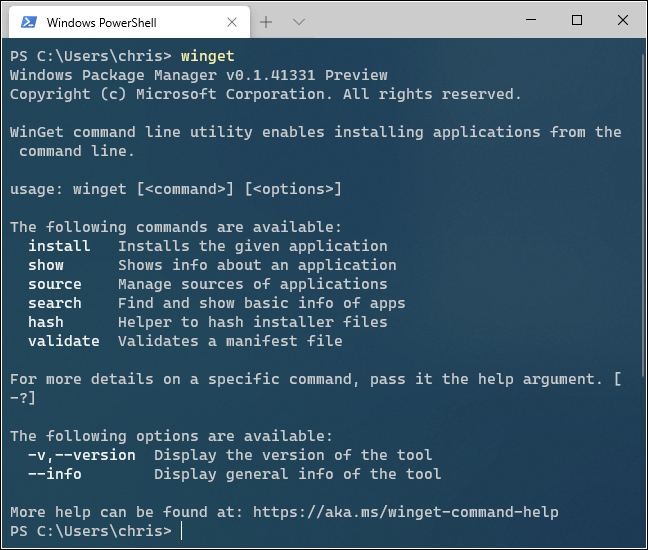This screenshot has width=648, height=550.
Task: Close the Windows PowerShell tab
Action: click(232, 21)
